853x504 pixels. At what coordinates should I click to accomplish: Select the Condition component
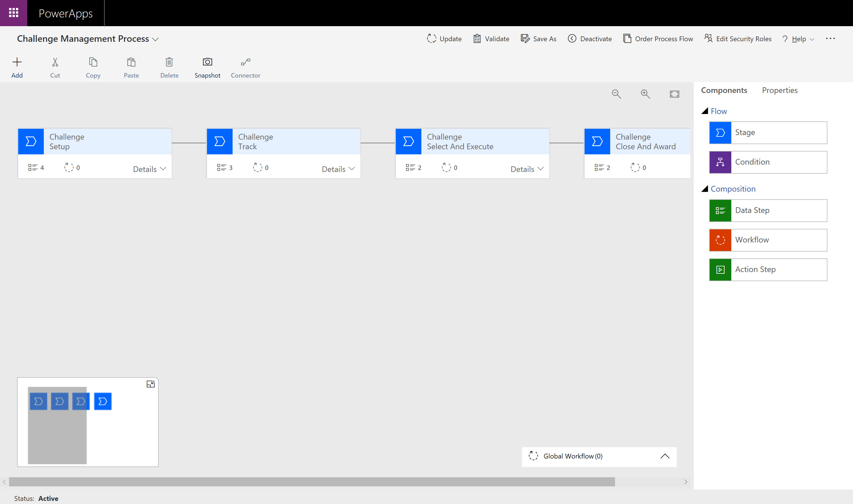[768, 162]
